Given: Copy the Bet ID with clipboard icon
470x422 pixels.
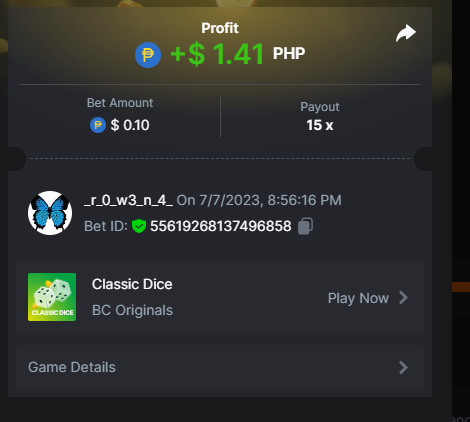Looking at the screenshot, I should pyautogui.click(x=305, y=226).
